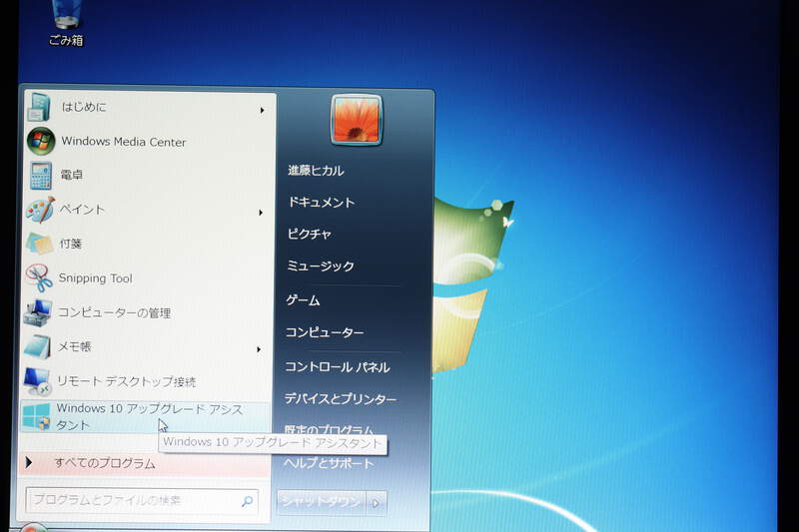Click the search magnifier icon
This screenshot has height=532, width=799.
(247, 501)
